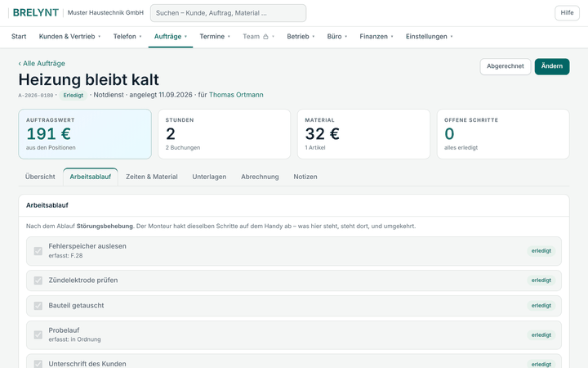This screenshot has width=588, height=368.
Task: Click the Erledigt status badge under title
Action: point(73,96)
